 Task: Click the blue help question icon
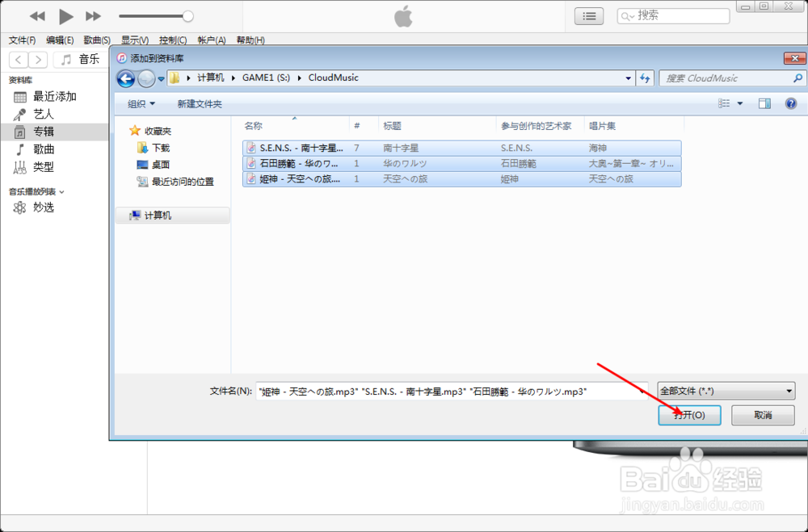click(791, 103)
